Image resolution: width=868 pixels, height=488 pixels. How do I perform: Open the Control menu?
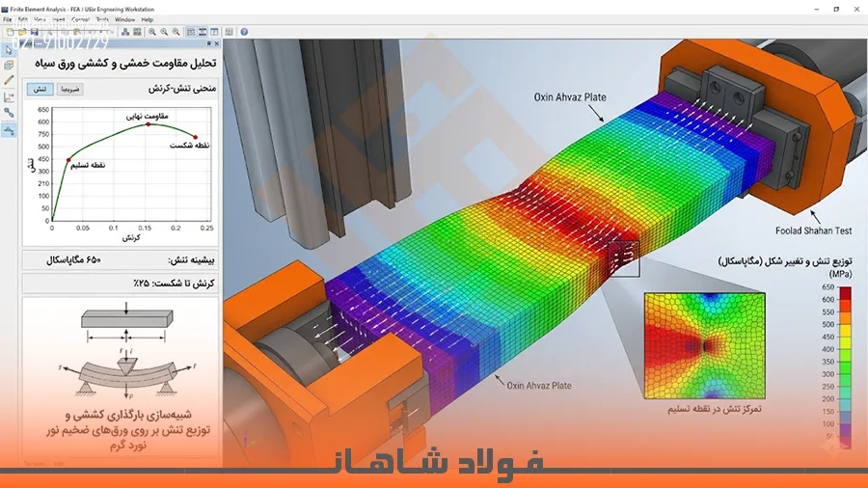80,19
